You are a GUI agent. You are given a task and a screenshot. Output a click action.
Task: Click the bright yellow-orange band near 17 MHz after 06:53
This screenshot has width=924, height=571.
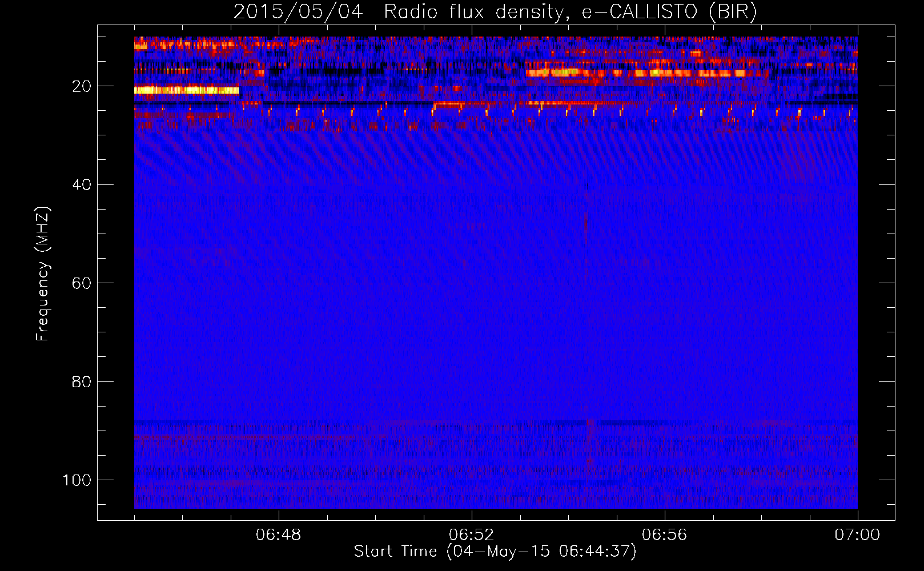[x=637, y=73]
